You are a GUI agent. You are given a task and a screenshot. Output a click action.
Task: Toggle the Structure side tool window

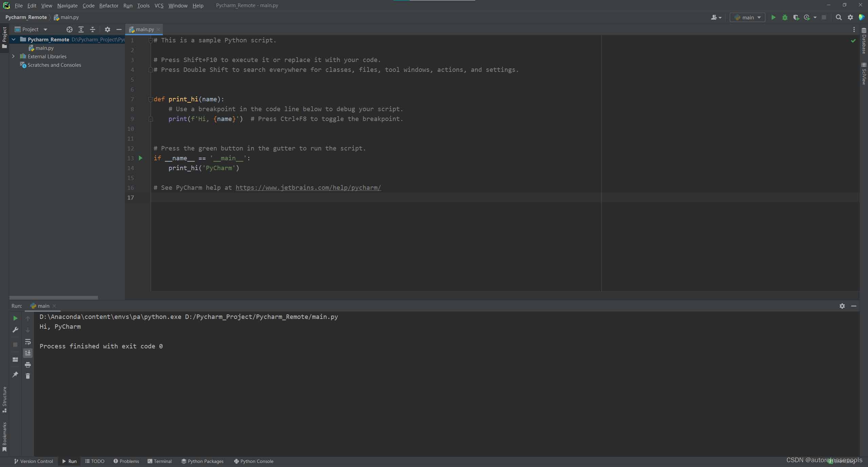4,399
